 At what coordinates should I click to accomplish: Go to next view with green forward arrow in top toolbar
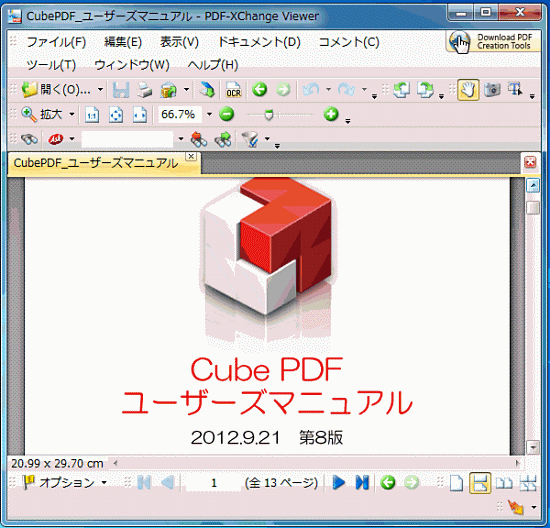pyautogui.click(x=283, y=89)
